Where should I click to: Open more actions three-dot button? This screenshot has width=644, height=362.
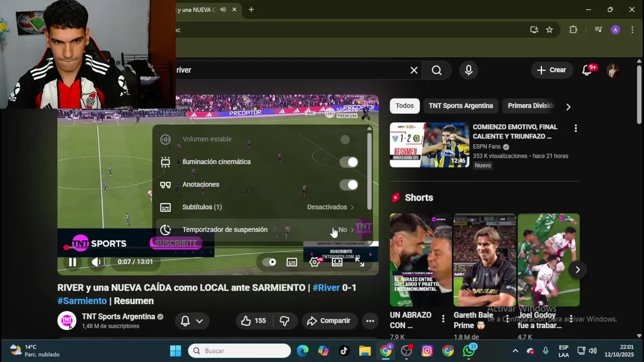click(370, 321)
